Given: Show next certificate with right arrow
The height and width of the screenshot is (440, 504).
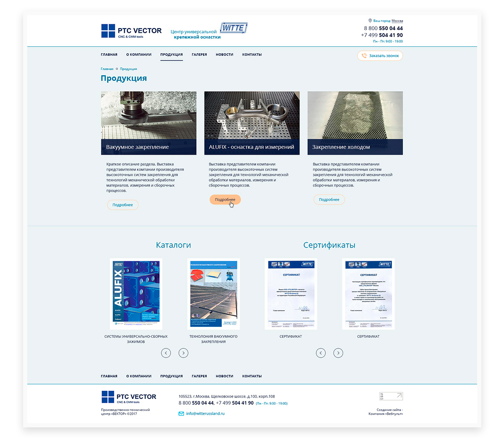Looking at the screenshot, I should point(338,353).
